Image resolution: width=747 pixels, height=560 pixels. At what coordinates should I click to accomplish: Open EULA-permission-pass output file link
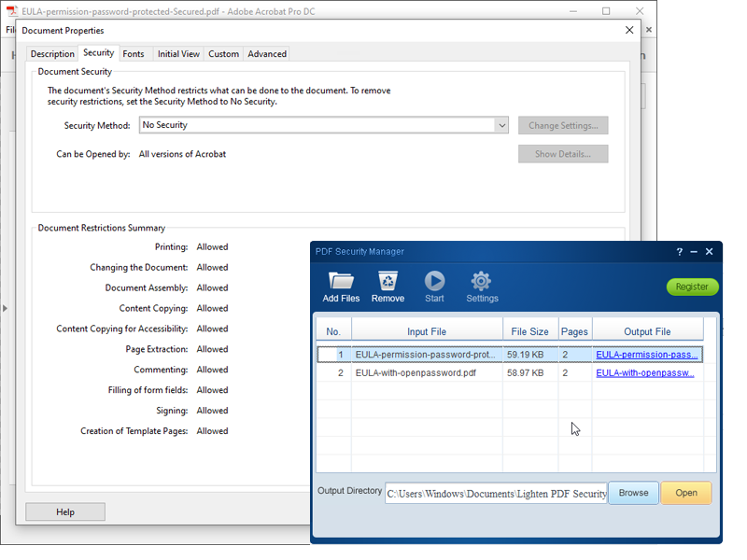point(646,355)
